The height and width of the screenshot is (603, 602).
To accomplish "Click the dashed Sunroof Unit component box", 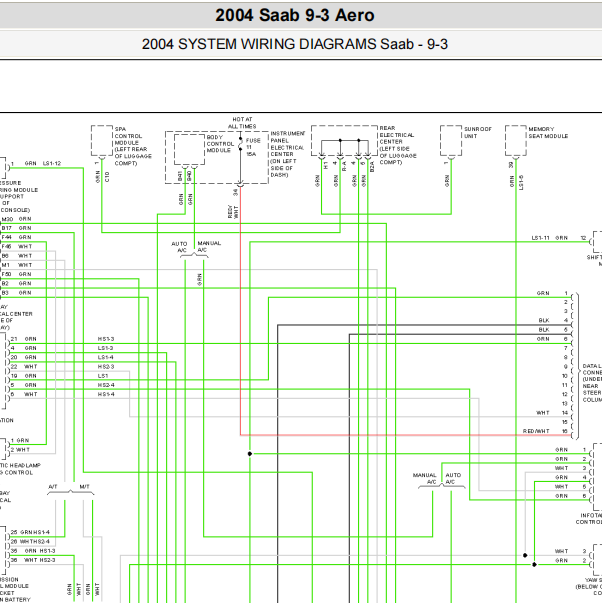I will click(451, 140).
